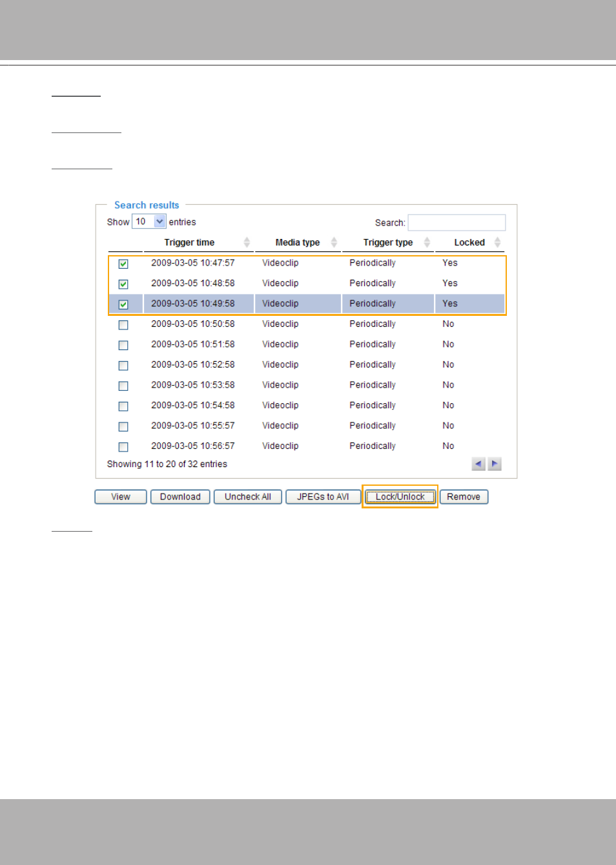
Task: Click the Locked column header
Action: tap(469, 243)
